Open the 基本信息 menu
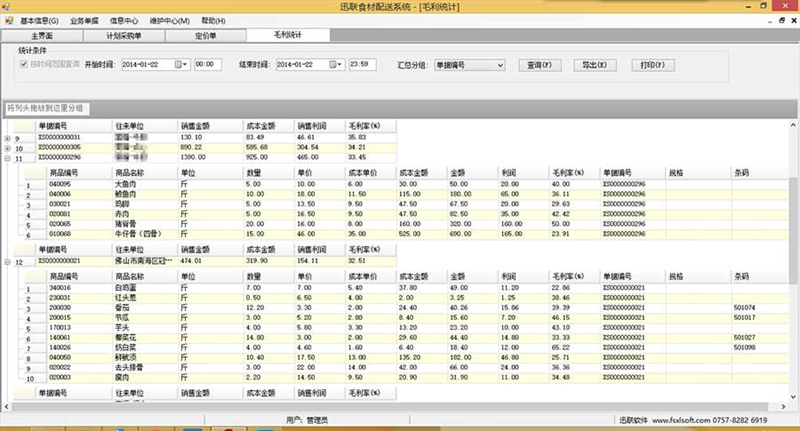800x431 pixels. pos(39,20)
